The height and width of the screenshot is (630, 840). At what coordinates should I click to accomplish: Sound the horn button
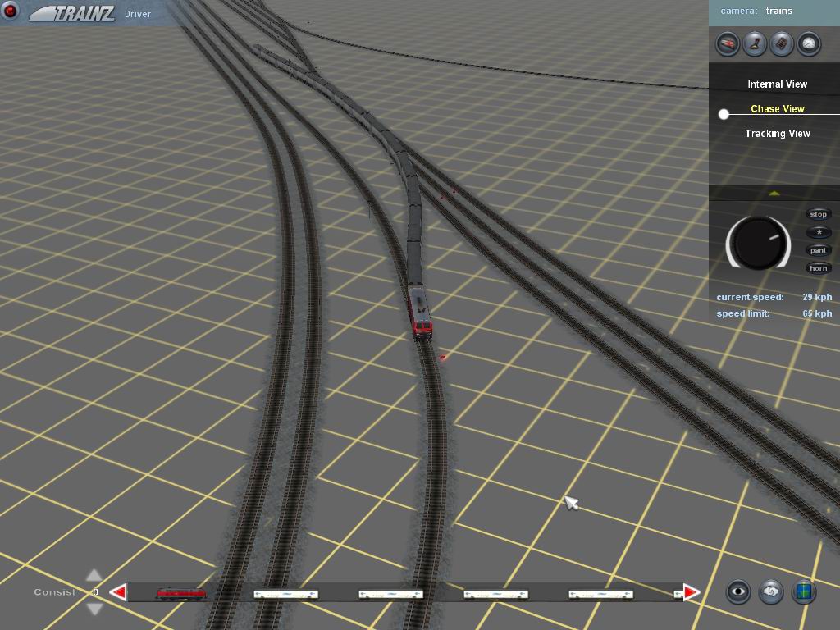pyautogui.click(x=819, y=268)
